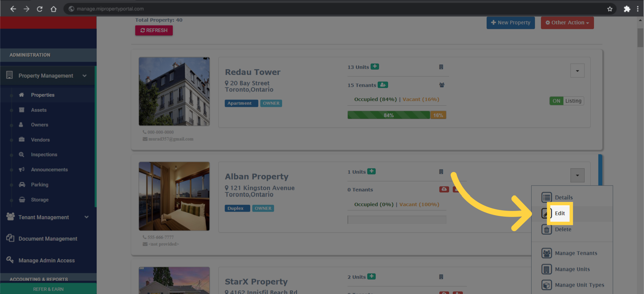This screenshot has height=294, width=644.
Task: Click the 555-666-7777 phone number
Action: click(160, 237)
